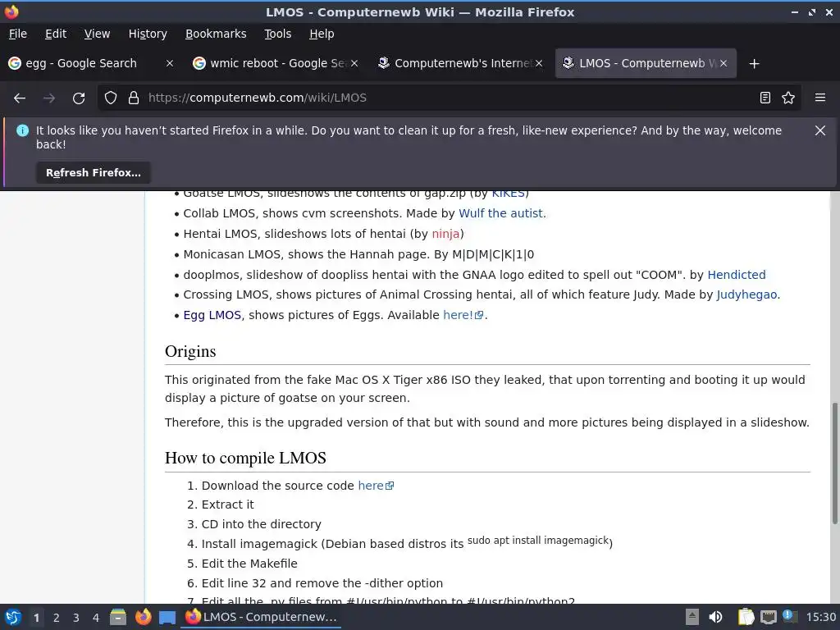Reload the current page

coord(79,98)
